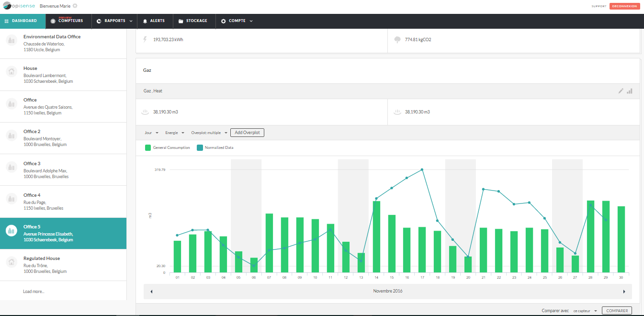This screenshot has height=316, width=644.
Task: Go to next month with right arrow
Action: [x=624, y=291]
